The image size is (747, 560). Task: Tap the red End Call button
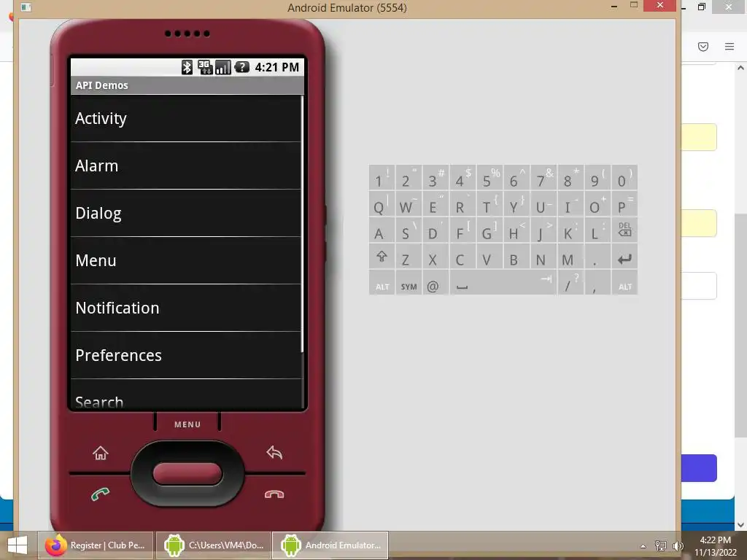coord(274,494)
